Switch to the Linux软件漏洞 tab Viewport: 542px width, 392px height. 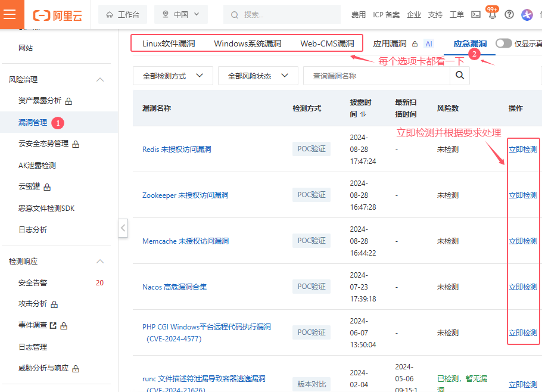(x=169, y=43)
